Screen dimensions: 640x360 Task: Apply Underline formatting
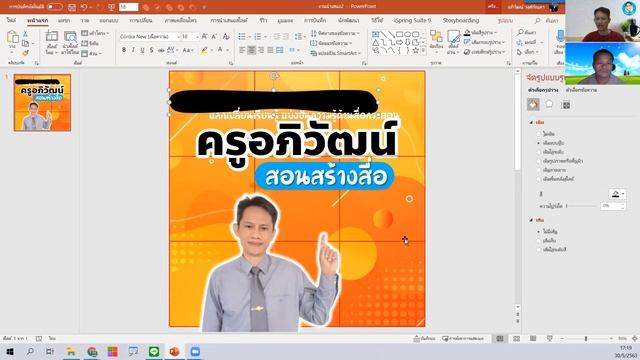coord(142,50)
